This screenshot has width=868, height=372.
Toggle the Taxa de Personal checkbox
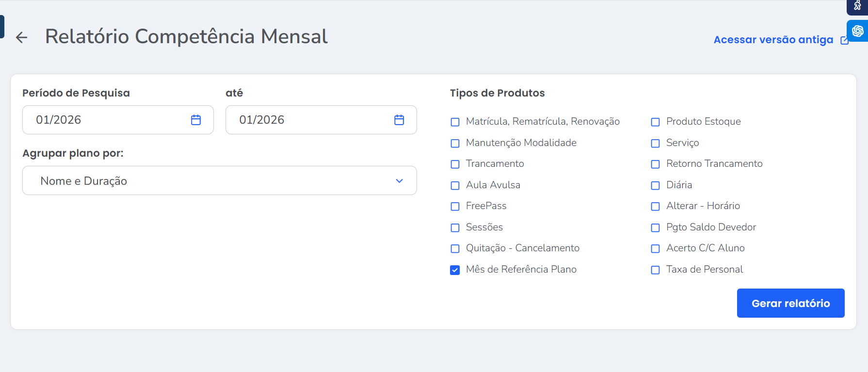pyautogui.click(x=655, y=270)
